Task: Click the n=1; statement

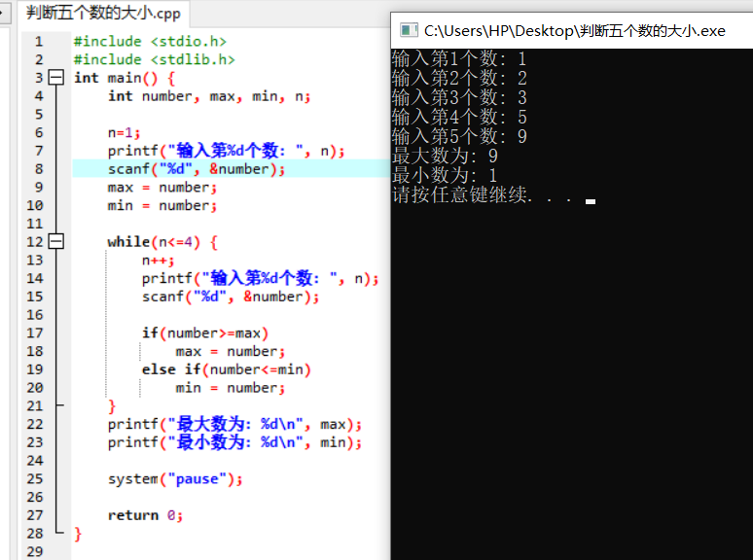Action: click(124, 133)
